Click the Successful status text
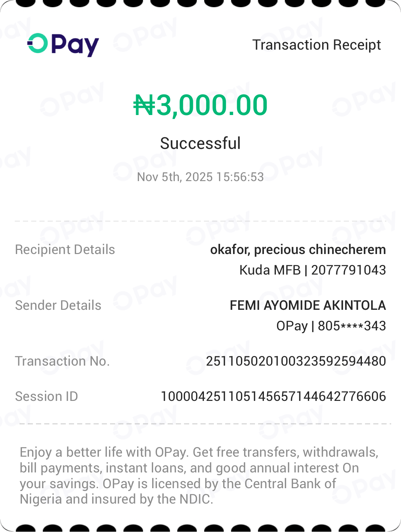The width and height of the screenshot is (401, 532). pyautogui.click(x=200, y=143)
